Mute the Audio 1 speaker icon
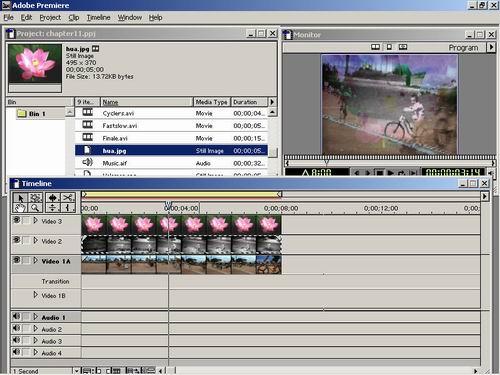 click(16, 316)
